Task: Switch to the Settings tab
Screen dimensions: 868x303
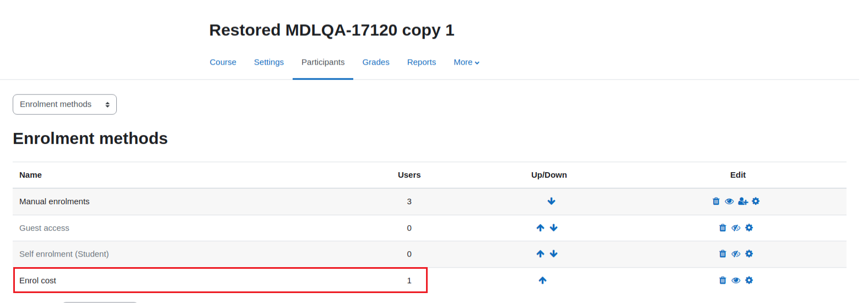Action: [x=269, y=62]
